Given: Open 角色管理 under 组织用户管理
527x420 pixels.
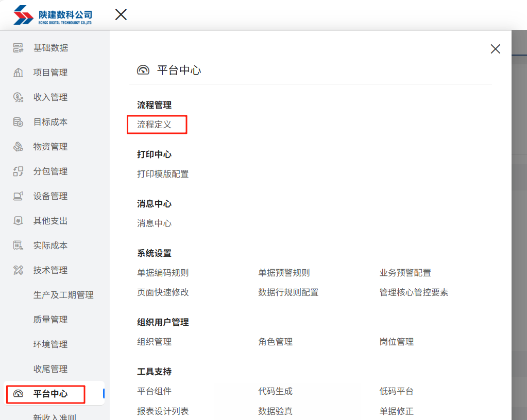Looking at the screenshot, I should [275, 342].
